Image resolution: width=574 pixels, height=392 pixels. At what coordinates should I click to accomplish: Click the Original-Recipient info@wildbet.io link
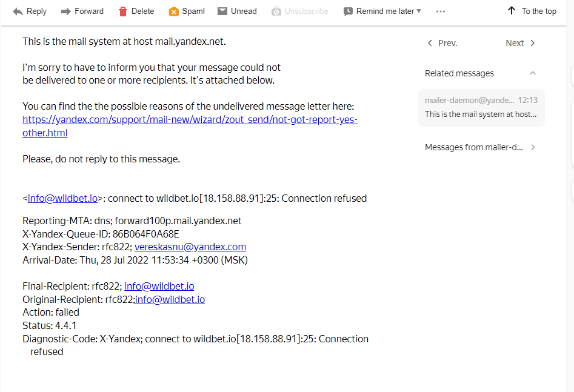point(170,299)
